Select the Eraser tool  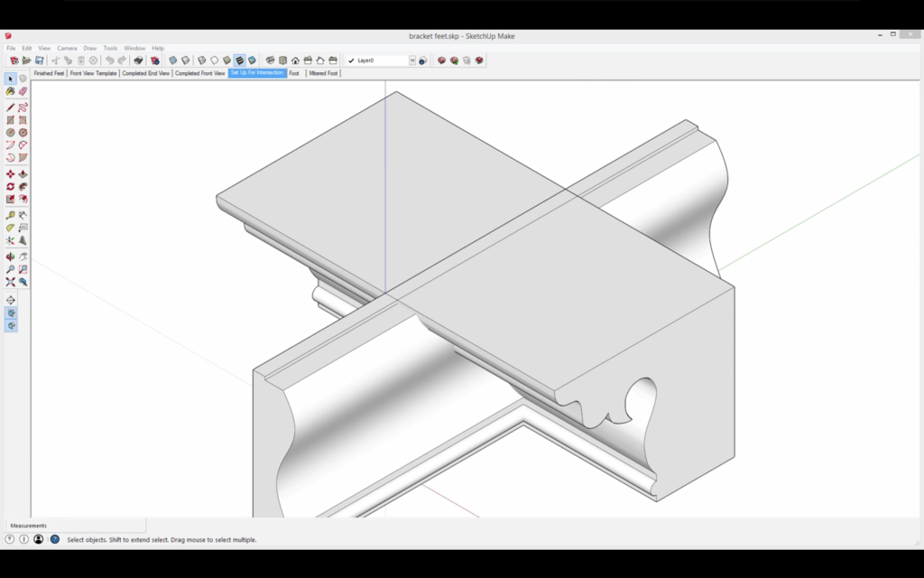coord(23,91)
